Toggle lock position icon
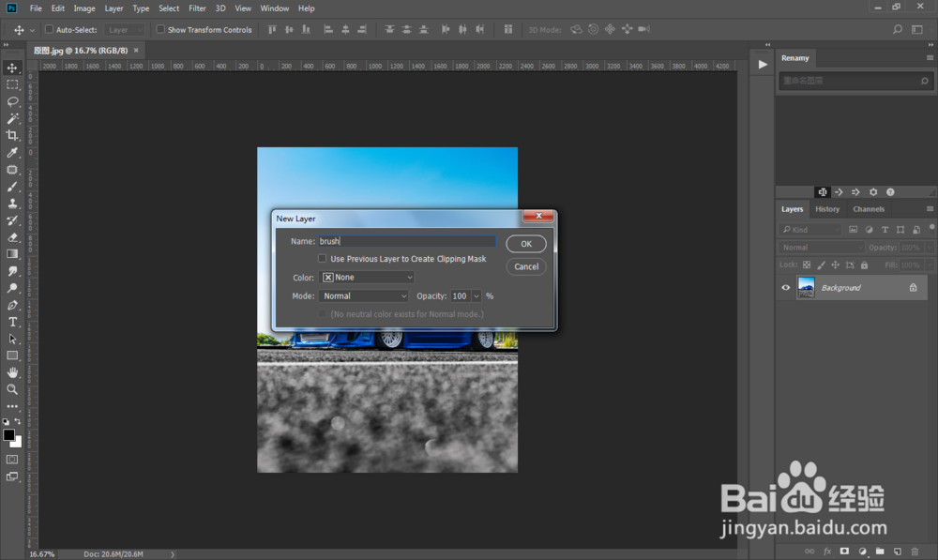Screen dimensions: 938x560 (x=835, y=265)
